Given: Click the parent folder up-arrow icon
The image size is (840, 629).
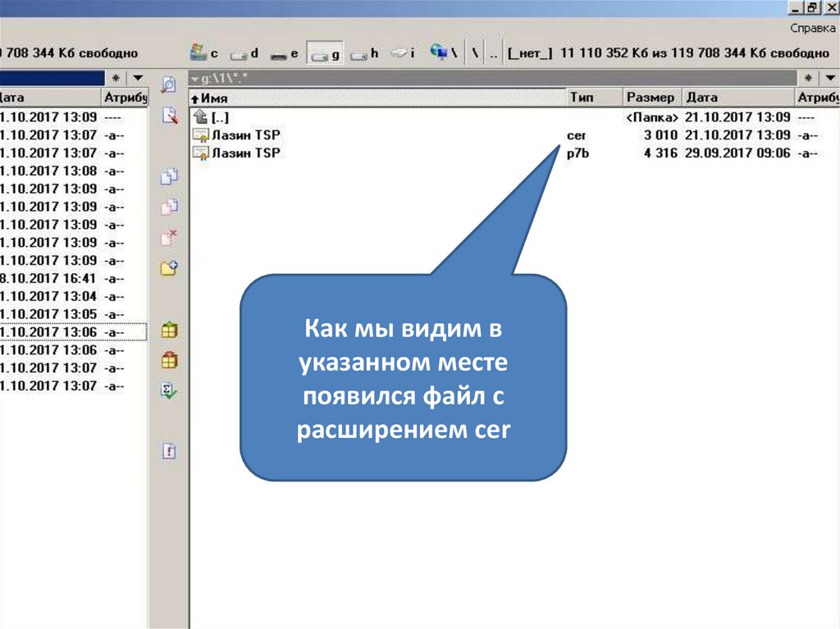Looking at the screenshot, I should pyautogui.click(x=200, y=116).
